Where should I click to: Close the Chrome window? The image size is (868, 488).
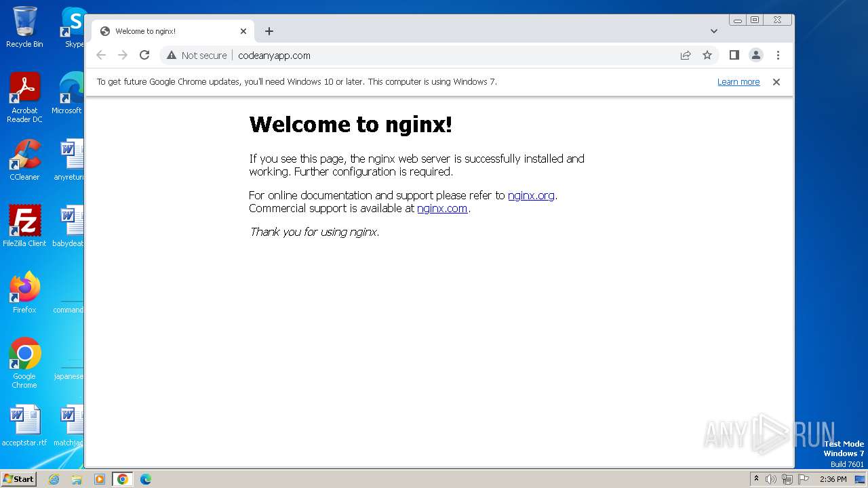click(778, 20)
